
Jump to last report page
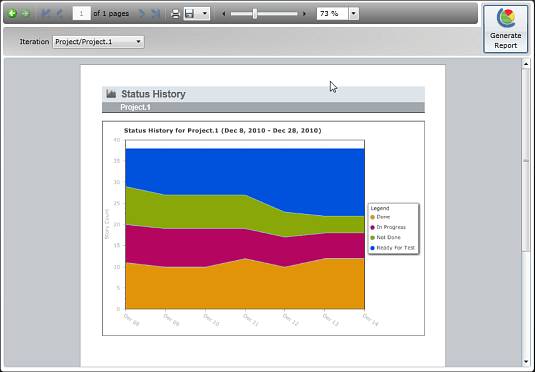[155, 14]
